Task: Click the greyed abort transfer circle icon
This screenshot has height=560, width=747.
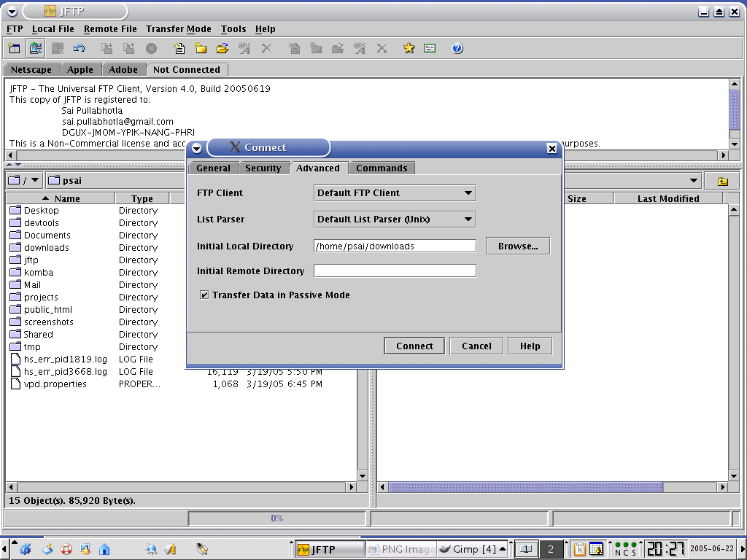Action: point(151,48)
